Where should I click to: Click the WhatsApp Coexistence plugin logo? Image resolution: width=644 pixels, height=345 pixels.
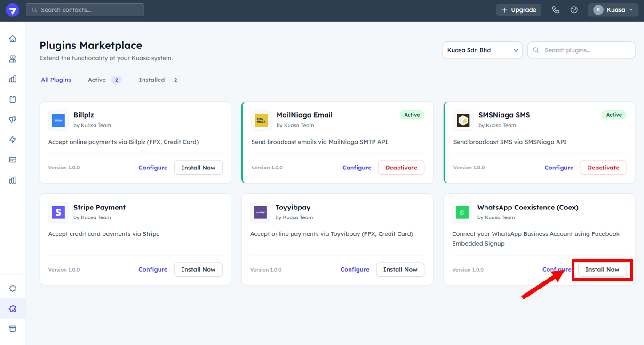(462, 212)
